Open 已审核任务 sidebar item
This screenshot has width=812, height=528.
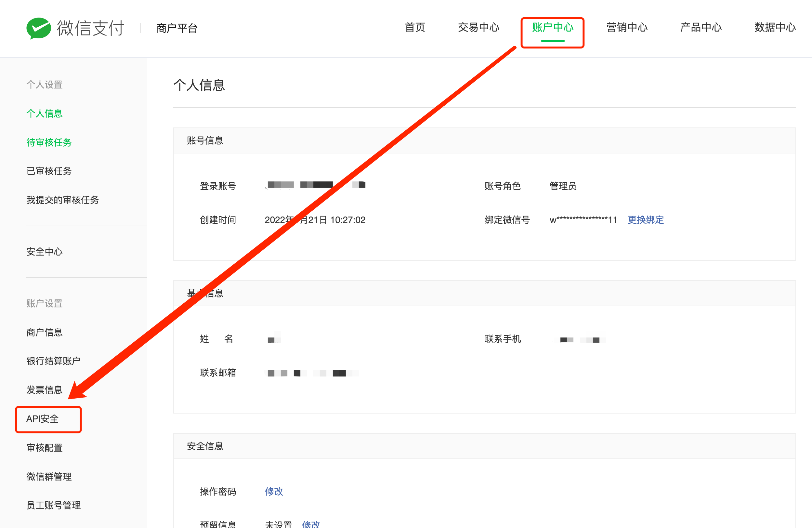click(x=49, y=171)
